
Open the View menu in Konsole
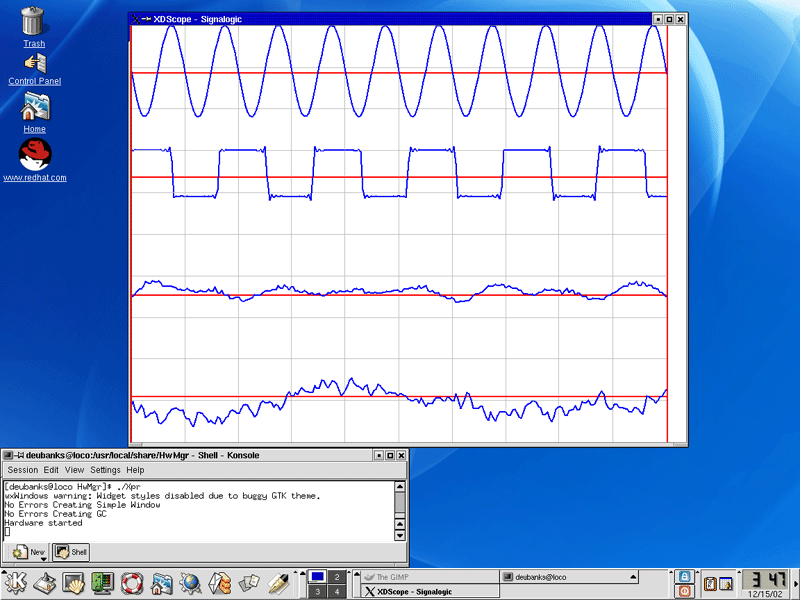[x=74, y=470]
